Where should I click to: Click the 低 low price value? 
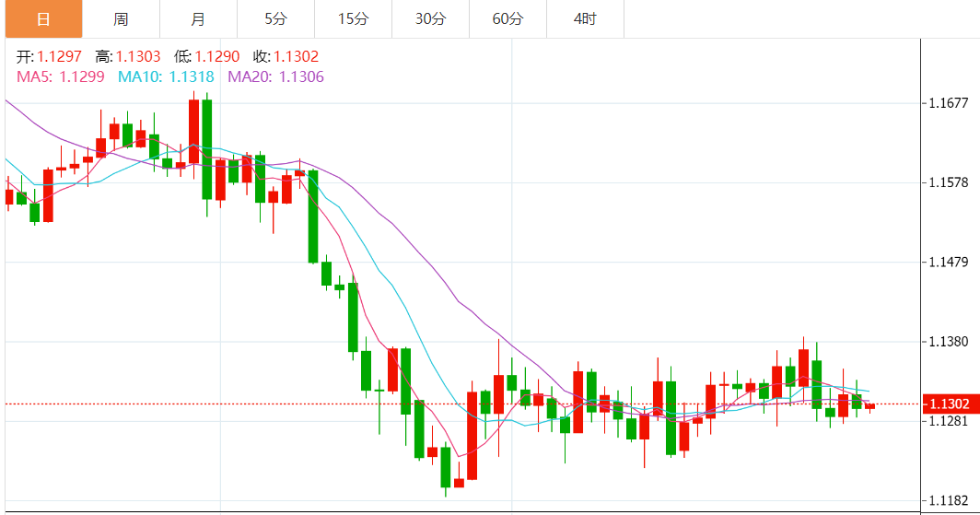[217, 56]
